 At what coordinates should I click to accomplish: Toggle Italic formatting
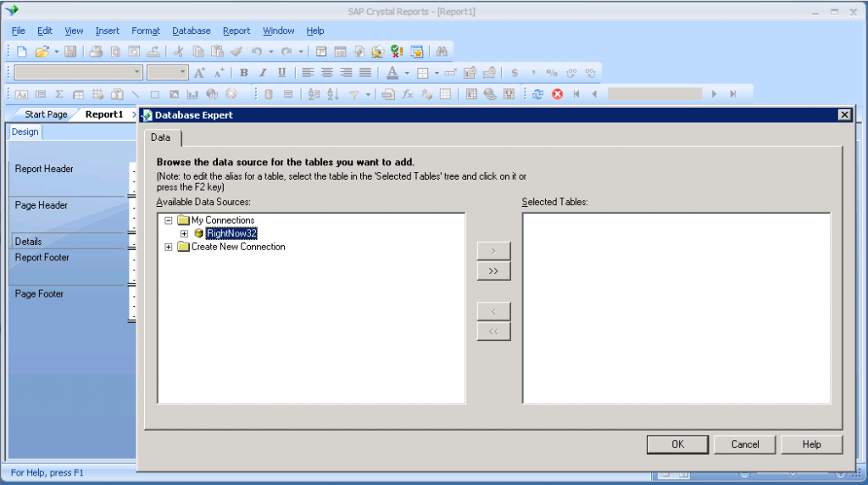pyautogui.click(x=263, y=73)
